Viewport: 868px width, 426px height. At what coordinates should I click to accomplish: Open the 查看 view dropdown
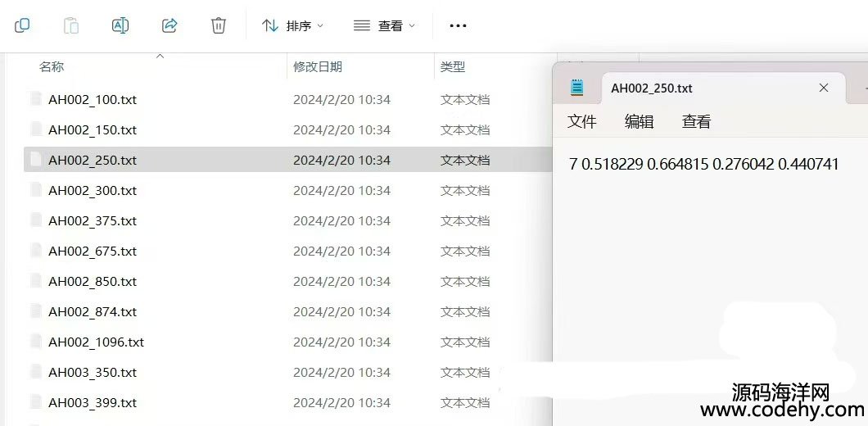coord(384,26)
